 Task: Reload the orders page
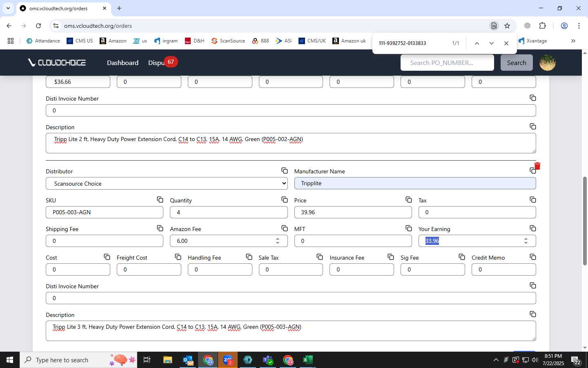[38, 26]
